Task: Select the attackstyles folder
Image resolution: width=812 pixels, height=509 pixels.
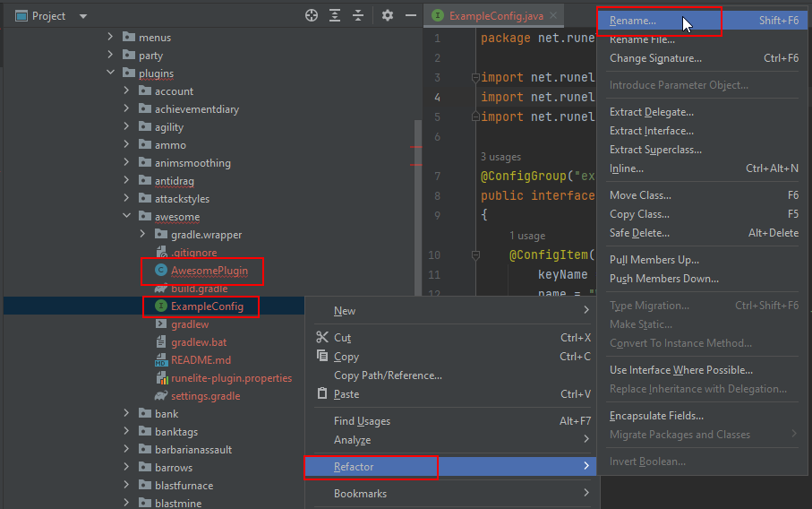Action: tap(182, 199)
